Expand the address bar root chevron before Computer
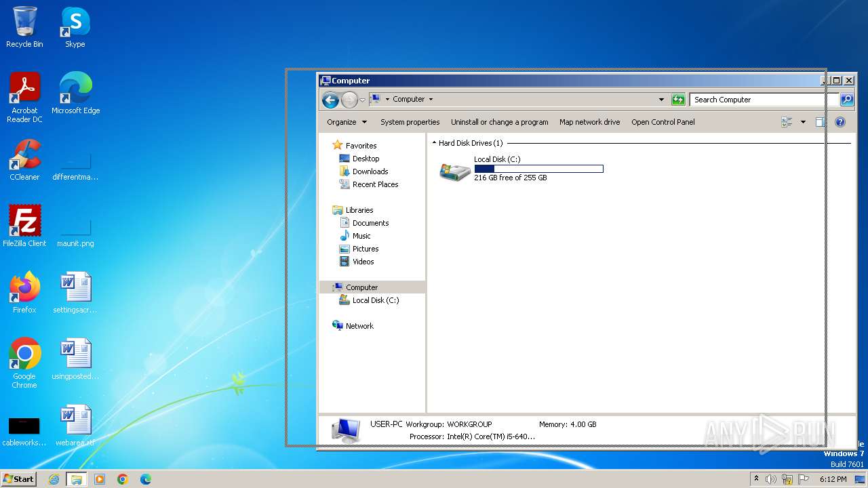 coord(387,99)
